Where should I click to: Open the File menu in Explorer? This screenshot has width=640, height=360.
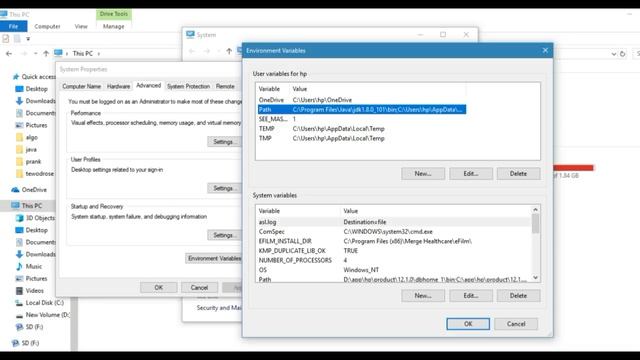tap(13, 26)
